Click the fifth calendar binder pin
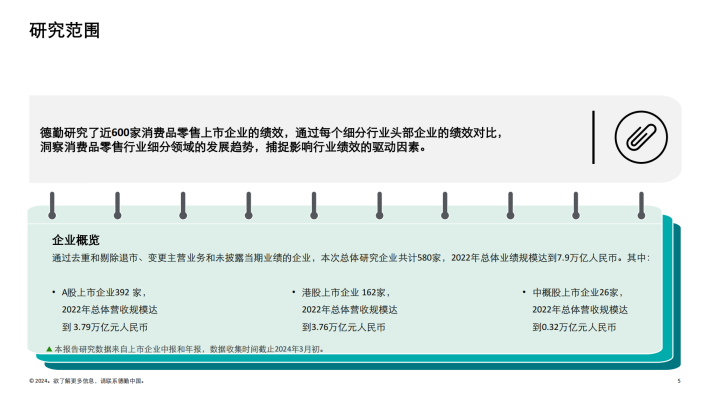This screenshot has width=710, height=399. [314, 206]
